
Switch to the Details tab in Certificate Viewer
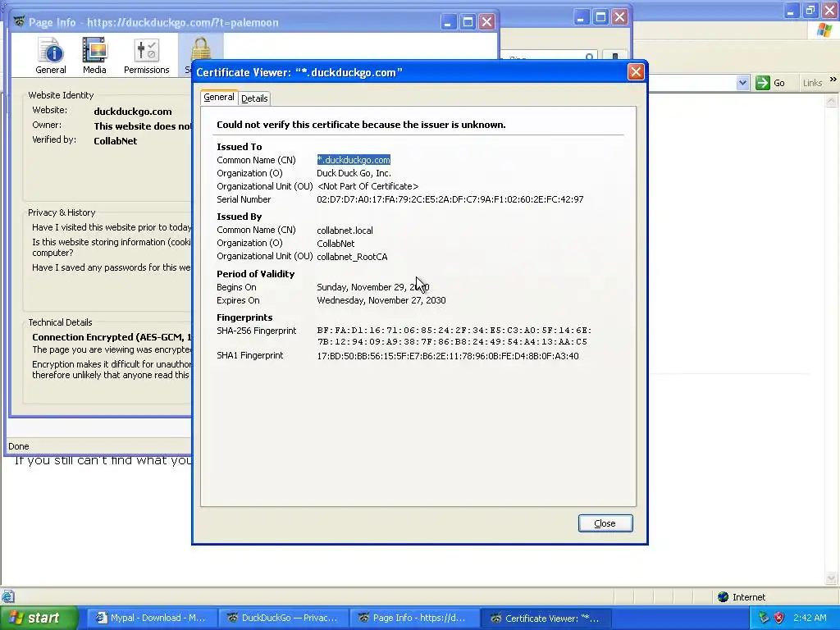pyautogui.click(x=254, y=98)
